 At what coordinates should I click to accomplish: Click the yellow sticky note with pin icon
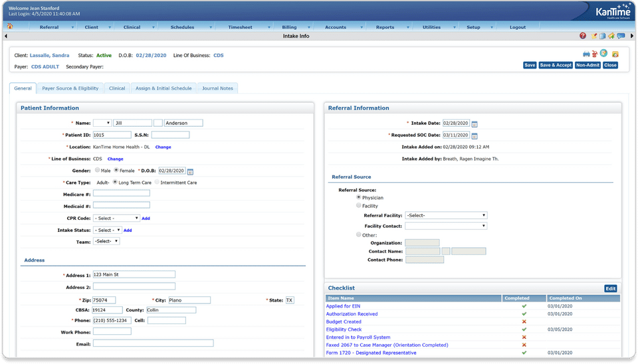point(593,36)
